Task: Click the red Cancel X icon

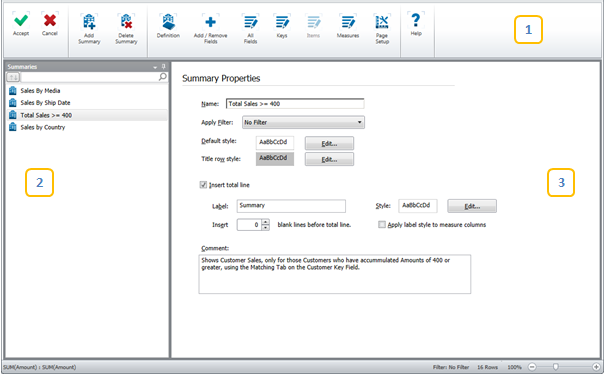Action: [x=50, y=20]
